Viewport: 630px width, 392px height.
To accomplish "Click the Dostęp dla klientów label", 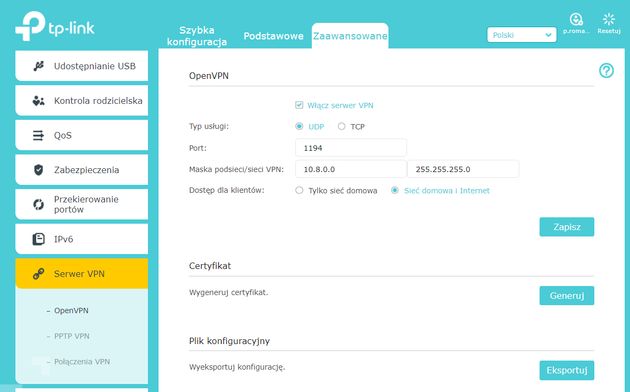I will [x=227, y=190].
